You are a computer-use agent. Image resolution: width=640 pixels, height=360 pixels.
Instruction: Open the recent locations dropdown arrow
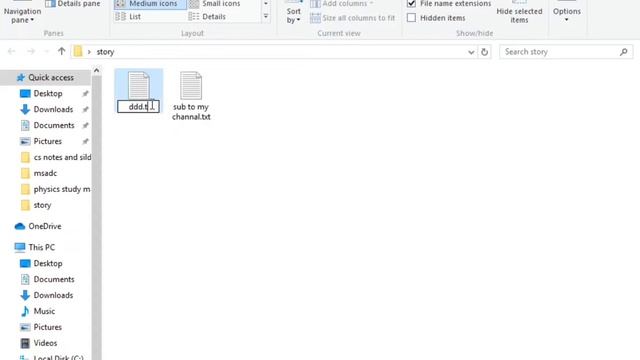(x=46, y=52)
